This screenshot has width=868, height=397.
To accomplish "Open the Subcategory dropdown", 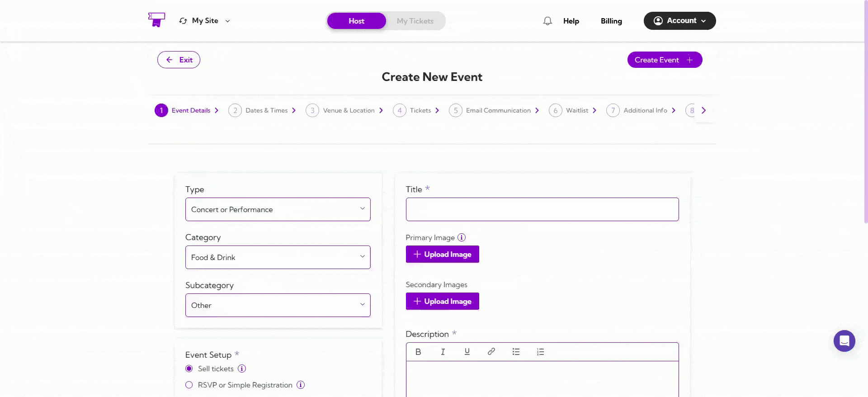I will coord(278,305).
